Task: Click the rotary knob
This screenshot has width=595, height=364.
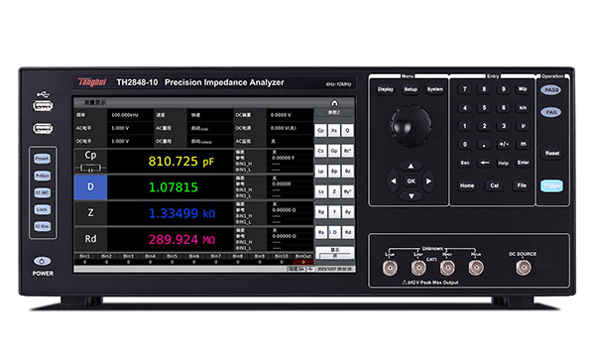Action: point(411,126)
